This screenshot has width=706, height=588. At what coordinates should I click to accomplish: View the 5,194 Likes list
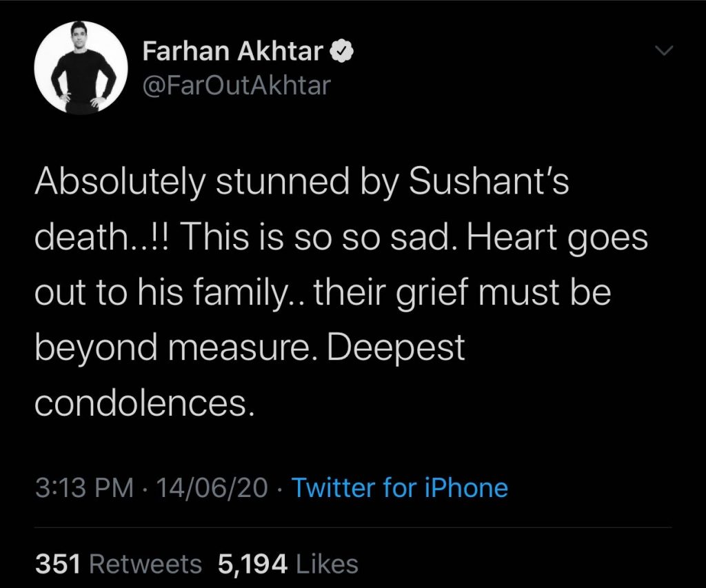tap(288, 564)
